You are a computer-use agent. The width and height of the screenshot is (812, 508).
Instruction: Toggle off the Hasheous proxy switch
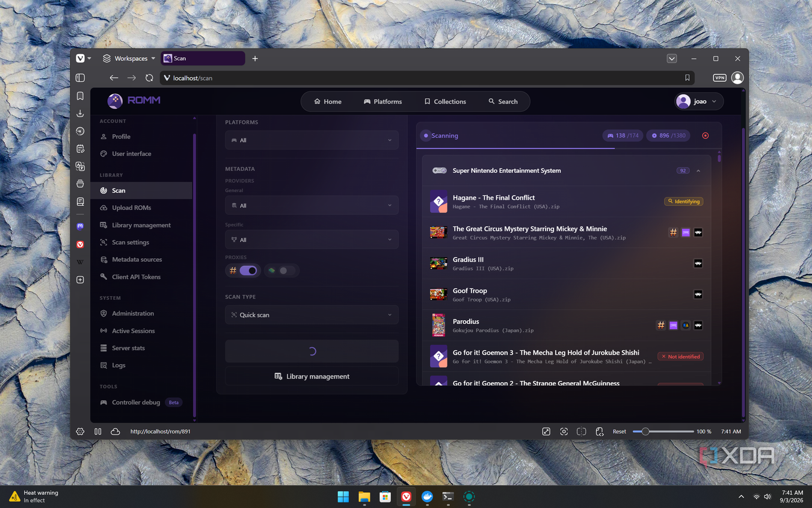248,270
